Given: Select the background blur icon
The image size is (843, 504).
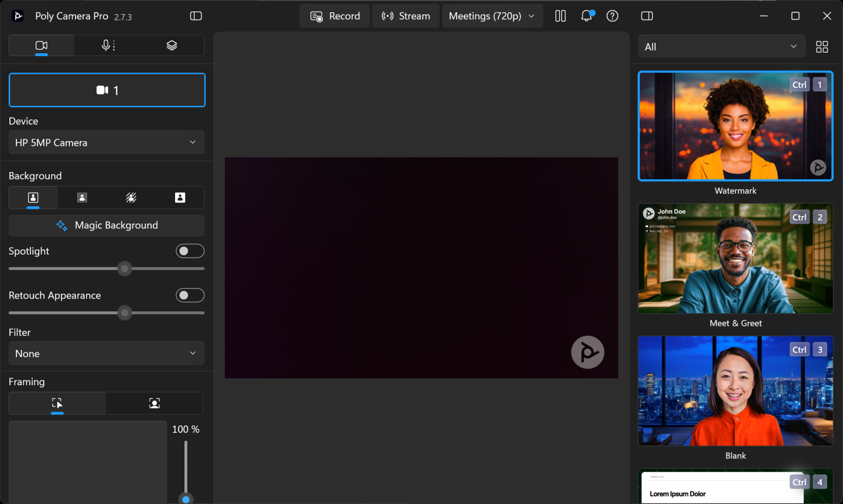Looking at the screenshot, I should 82,198.
